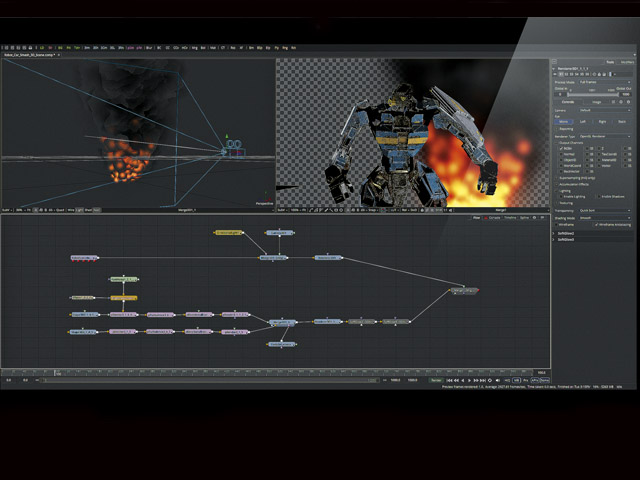Switch to the Tools tab

click(610, 62)
